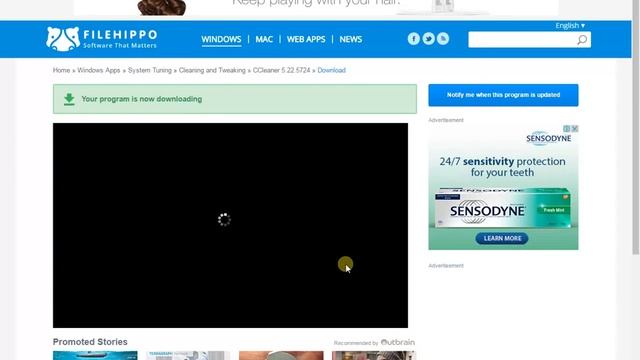Open the Outbrain recommended-by link
The width and height of the screenshot is (640, 360).
pos(374,342)
